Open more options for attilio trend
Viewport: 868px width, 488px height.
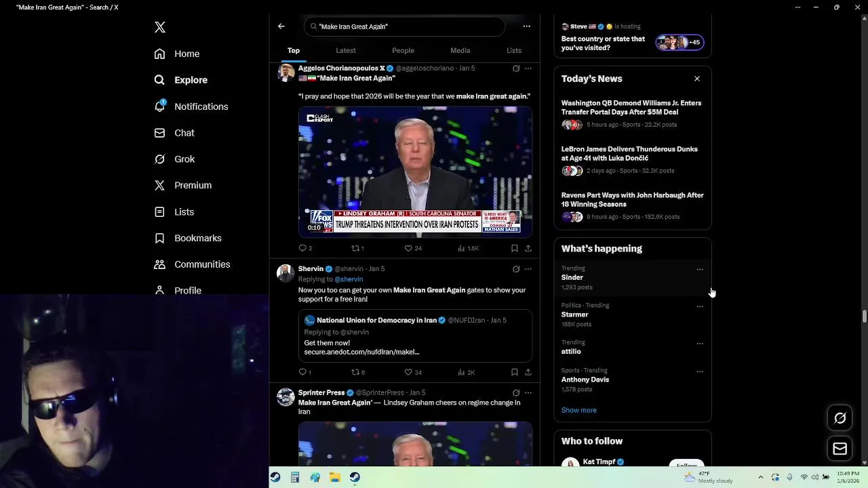click(700, 344)
